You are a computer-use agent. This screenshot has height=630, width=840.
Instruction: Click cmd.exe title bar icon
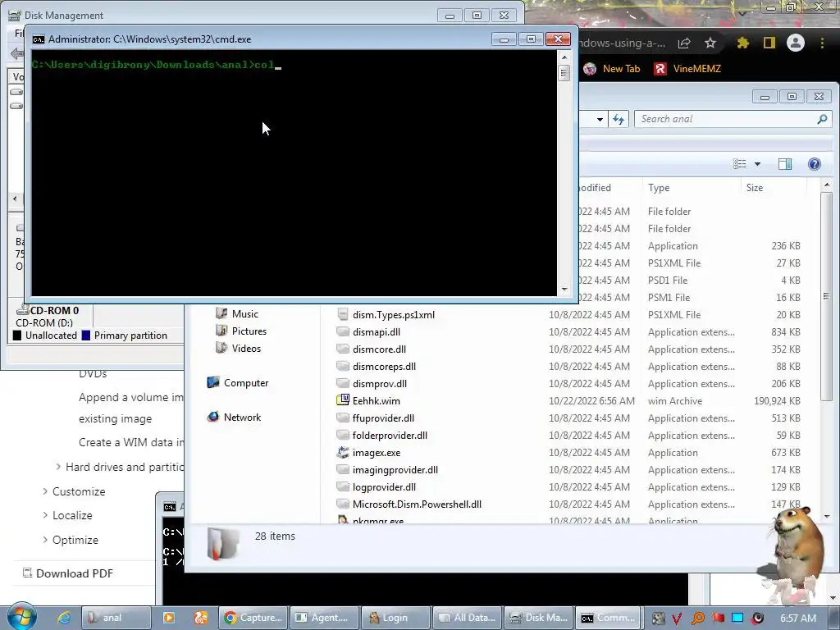pos(38,39)
